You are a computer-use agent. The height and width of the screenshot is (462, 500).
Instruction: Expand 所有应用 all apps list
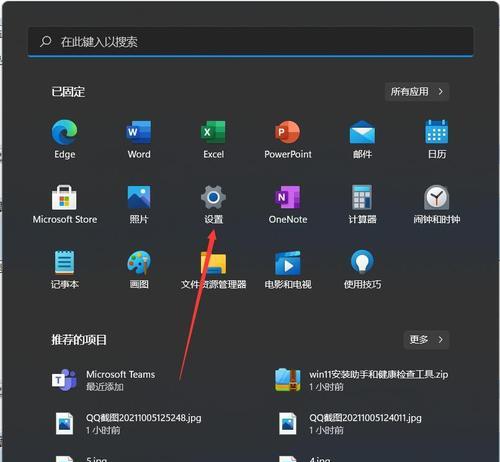[x=417, y=92]
